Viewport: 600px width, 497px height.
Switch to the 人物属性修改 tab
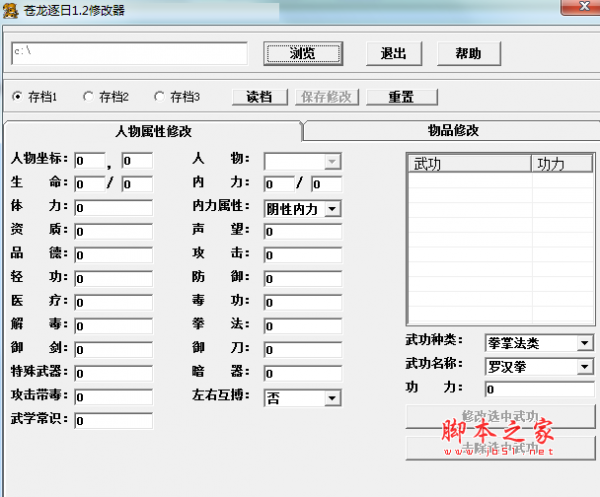[x=153, y=131]
